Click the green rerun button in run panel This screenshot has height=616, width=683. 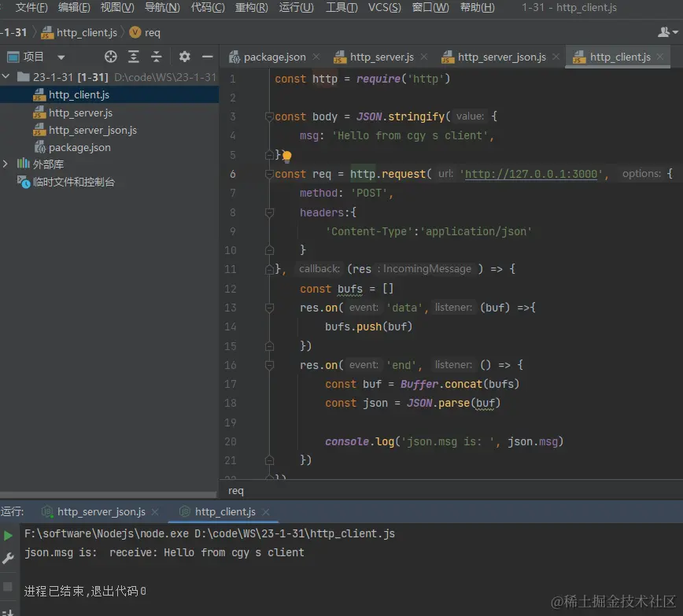coord(8,536)
